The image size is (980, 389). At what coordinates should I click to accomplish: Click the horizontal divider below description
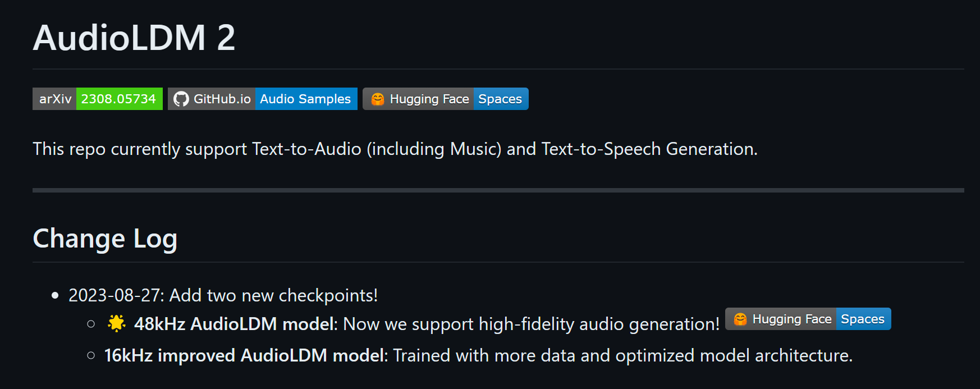click(498, 190)
